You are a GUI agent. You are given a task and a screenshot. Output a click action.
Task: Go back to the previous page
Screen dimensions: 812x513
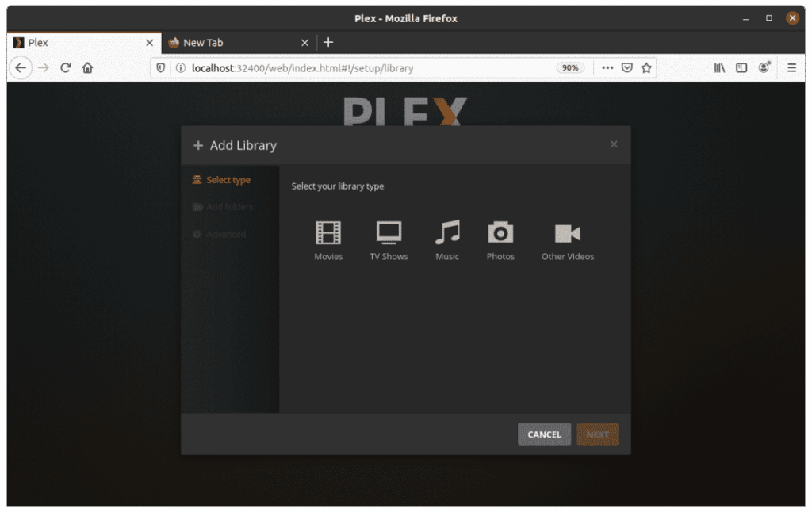click(x=21, y=68)
